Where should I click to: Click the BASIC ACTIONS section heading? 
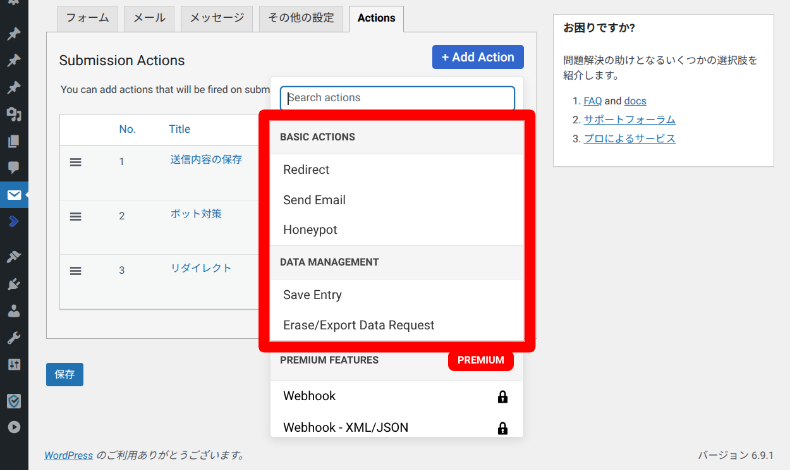[x=317, y=137]
